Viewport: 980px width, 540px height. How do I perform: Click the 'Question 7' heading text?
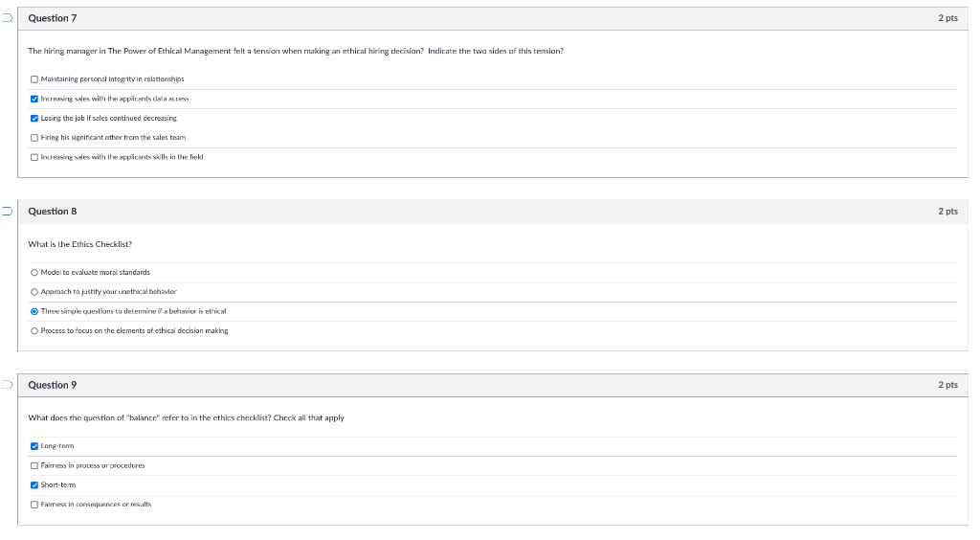53,18
